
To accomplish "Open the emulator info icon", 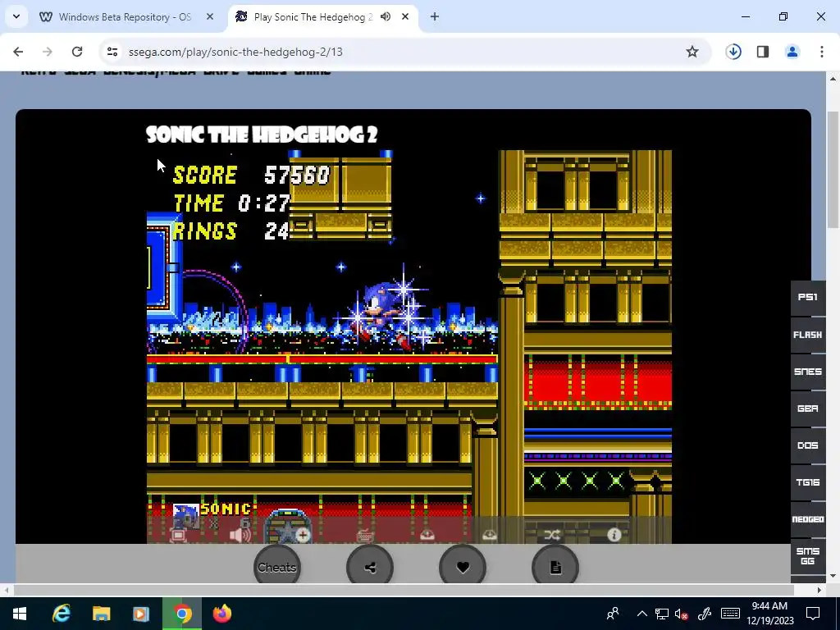I will tap(614, 535).
